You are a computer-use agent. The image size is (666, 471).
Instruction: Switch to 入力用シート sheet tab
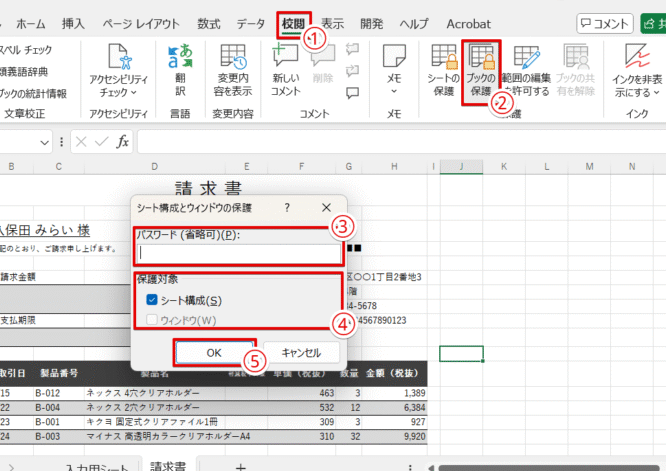97,466
